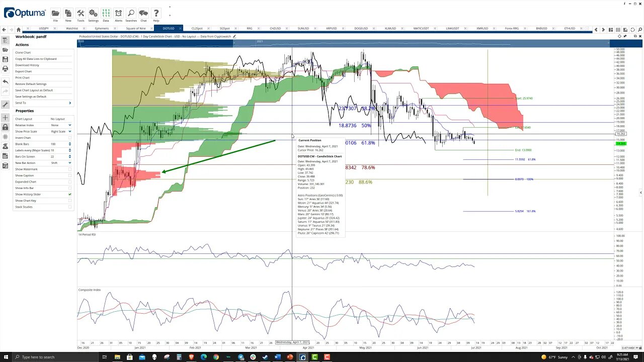Close the DOTUSD tab

point(180,29)
